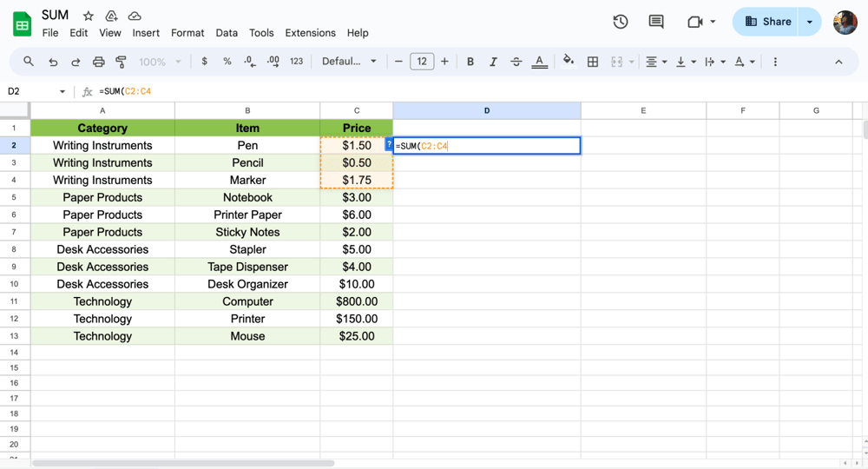Toggle italic formatting
The height and width of the screenshot is (469, 868).
tap(493, 62)
